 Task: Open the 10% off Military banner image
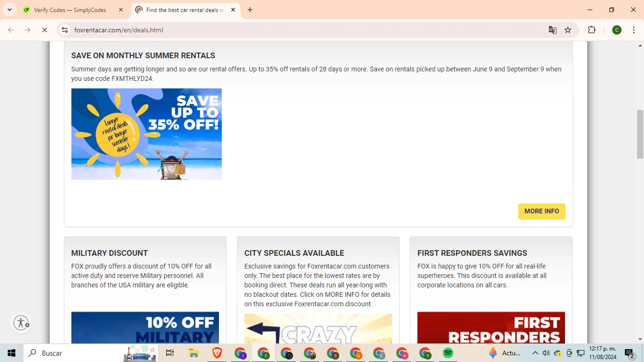click(145, 328)
